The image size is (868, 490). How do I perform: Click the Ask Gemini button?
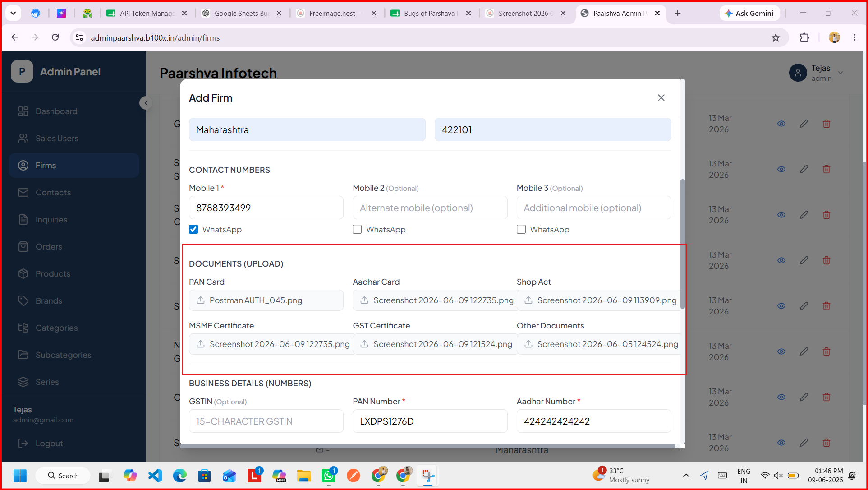coord(749,13)
